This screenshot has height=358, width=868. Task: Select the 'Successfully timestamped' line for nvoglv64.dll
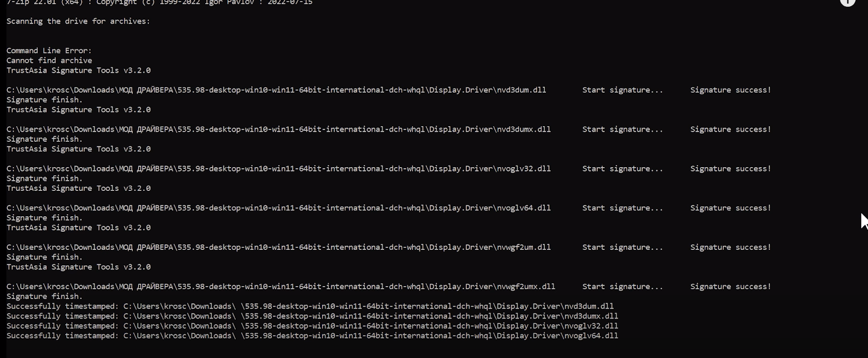(x=312, y=336)
